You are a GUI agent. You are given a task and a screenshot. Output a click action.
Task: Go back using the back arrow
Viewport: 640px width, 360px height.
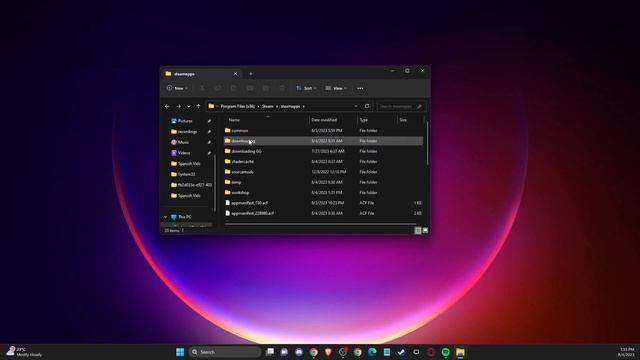tap(167, 106)
